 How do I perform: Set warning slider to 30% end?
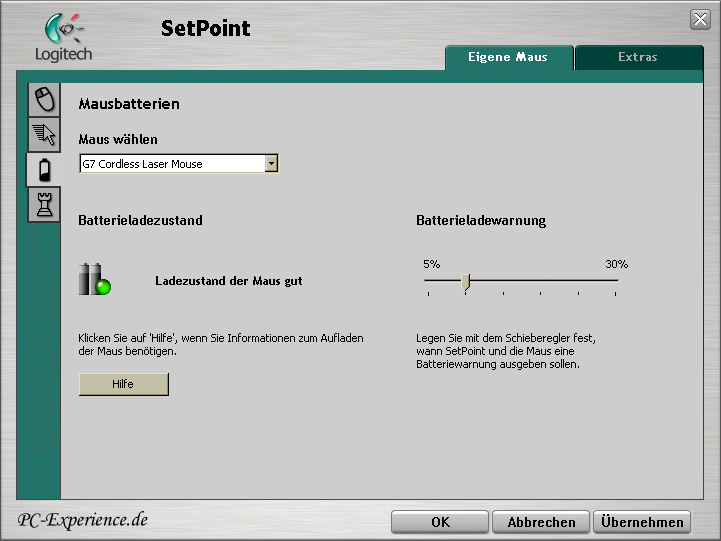pos(616,280)
